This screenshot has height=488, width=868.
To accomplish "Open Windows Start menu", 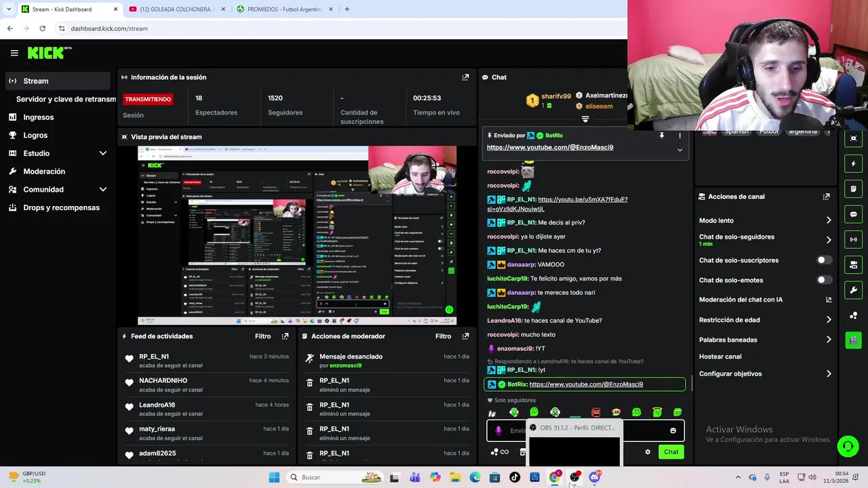I will (x=274, y=477).
